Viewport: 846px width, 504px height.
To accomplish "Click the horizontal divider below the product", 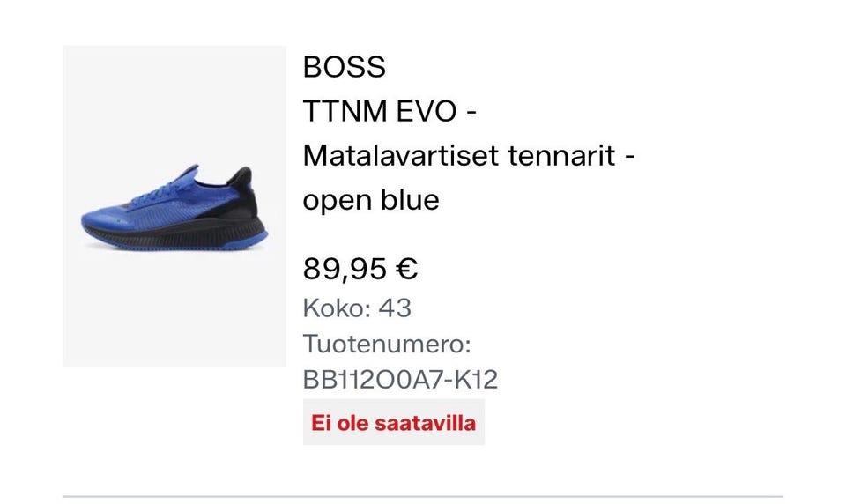I will click(x=423, y=496).
